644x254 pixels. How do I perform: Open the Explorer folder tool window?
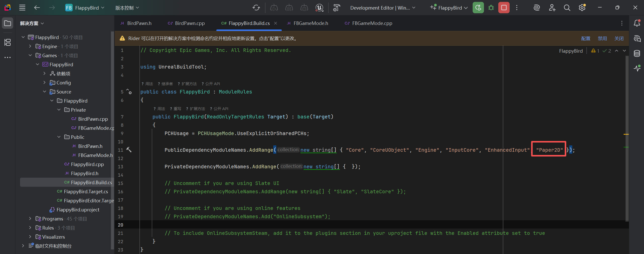8,23
